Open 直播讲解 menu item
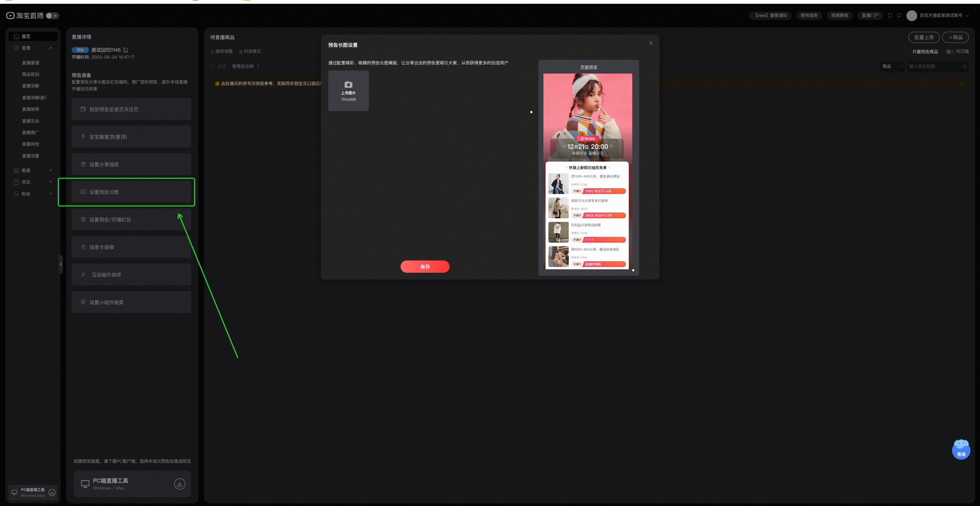 pyautogui.click(x=31, y=86)
